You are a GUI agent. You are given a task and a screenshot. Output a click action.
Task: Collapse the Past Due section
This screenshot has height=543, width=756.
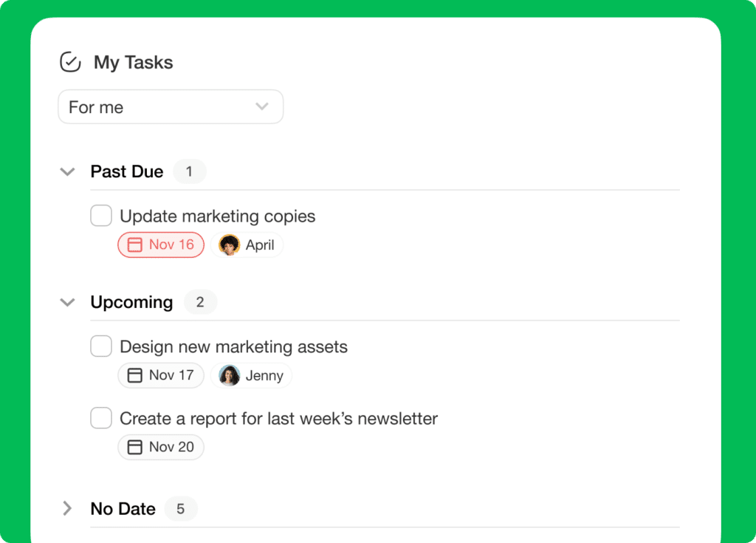(x=67, y=171)
